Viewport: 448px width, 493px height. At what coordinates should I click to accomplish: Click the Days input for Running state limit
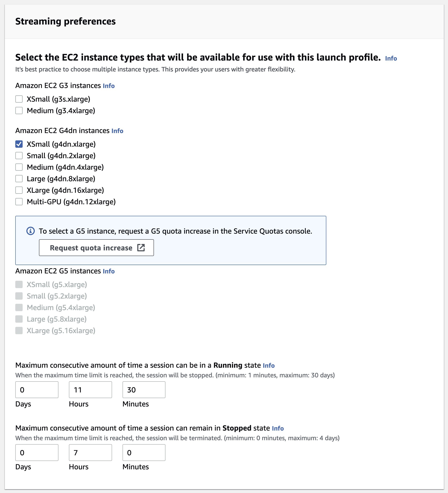point(36,390)
